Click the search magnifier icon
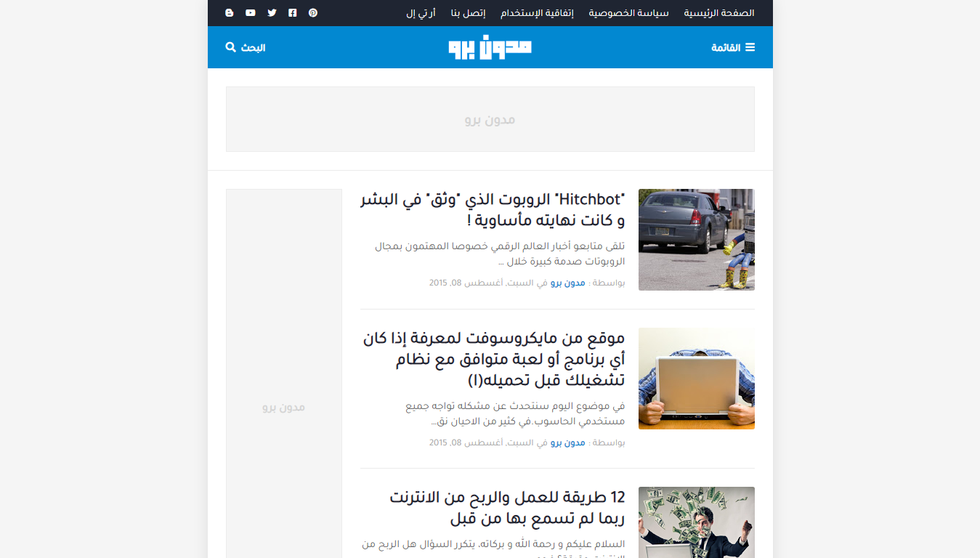This screenshot has width=980, height=558. click(231, 47)
